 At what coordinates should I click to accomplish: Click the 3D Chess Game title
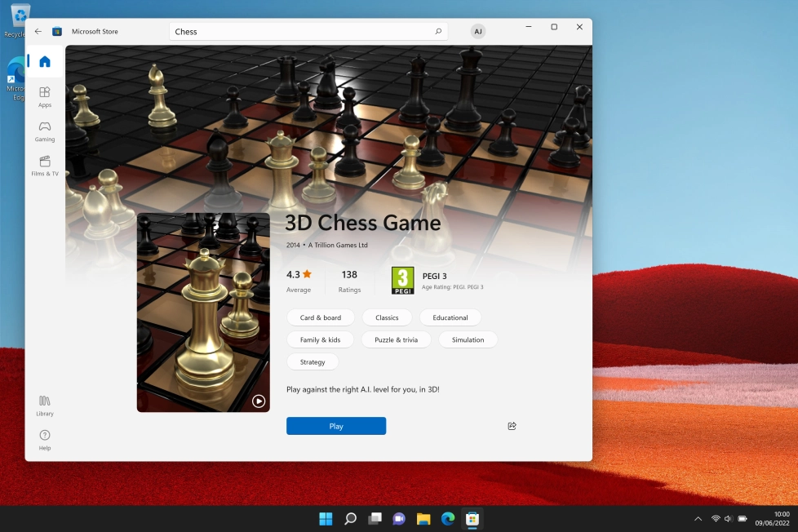point(363,223)
